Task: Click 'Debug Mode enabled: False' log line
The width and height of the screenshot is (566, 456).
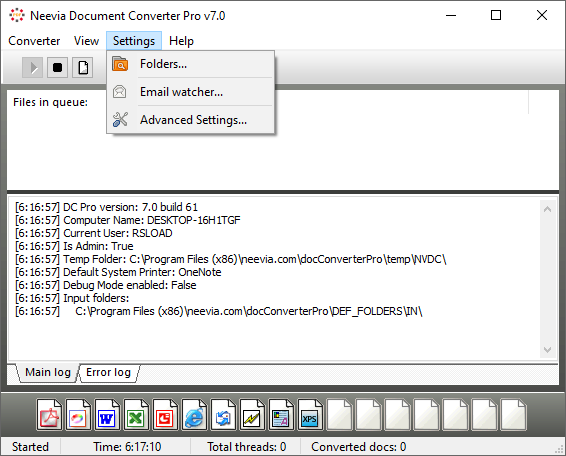Action: 105,285
